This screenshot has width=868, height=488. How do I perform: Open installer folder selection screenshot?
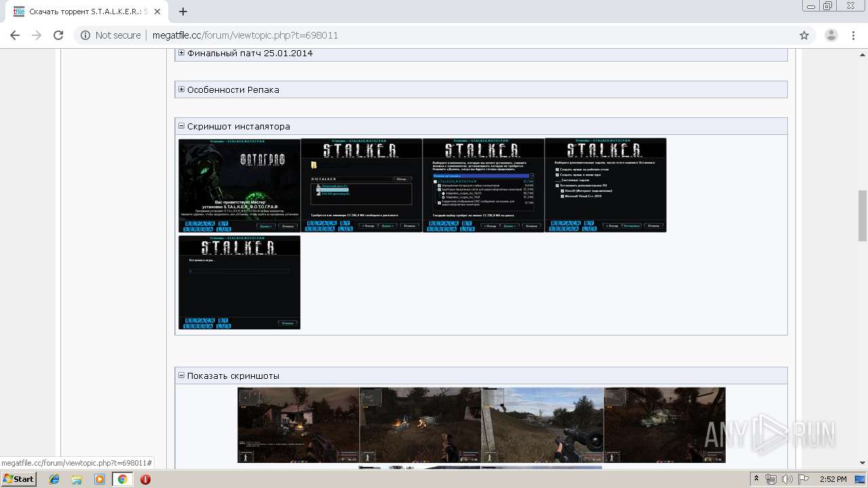coord(361,186)
